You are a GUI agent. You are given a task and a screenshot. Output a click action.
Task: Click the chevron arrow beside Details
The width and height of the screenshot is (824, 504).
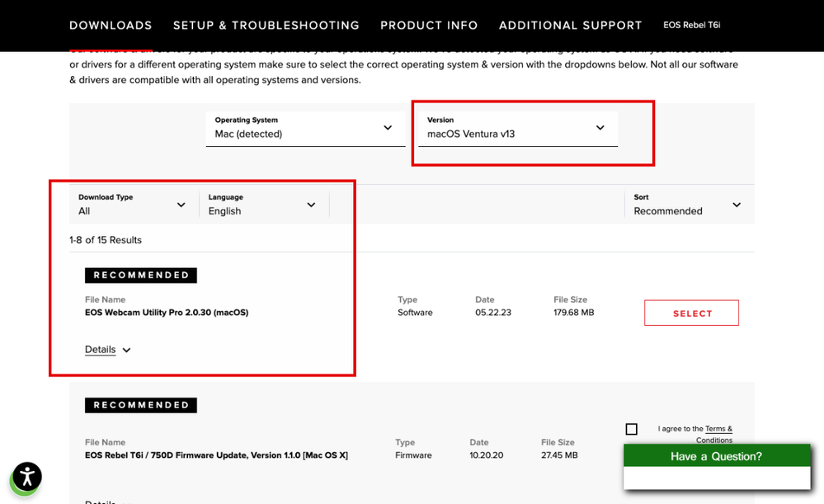pos(126,351)
